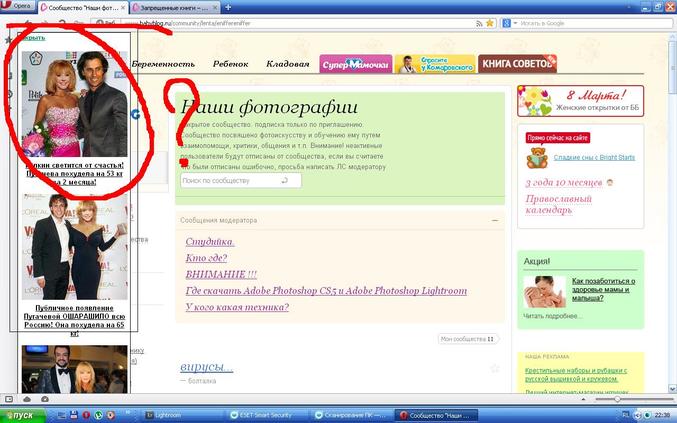This screenshot has height=423, width=677.
Task: Open the 'вирусы...' post title
Action: pyautogui.click(x=207, y=367)
